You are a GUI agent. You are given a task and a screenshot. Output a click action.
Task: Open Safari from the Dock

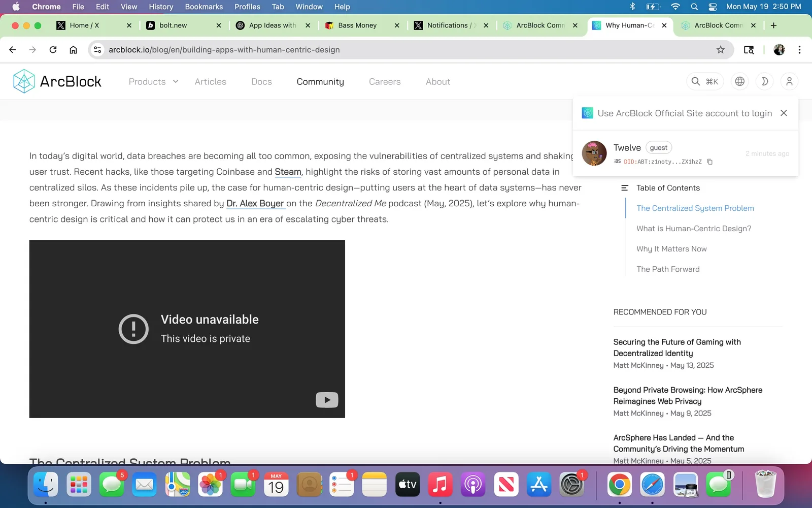click(652, 485)
